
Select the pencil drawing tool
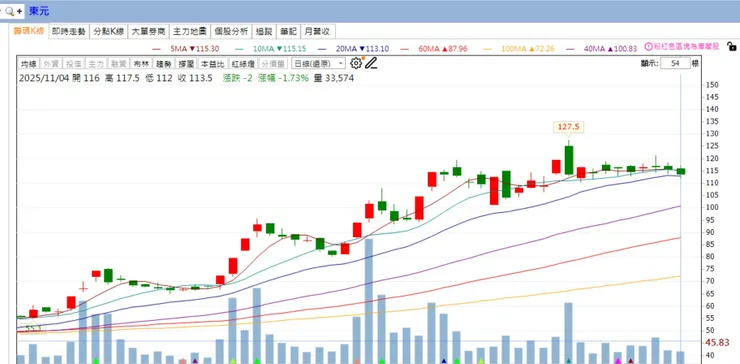coord(371,63)
